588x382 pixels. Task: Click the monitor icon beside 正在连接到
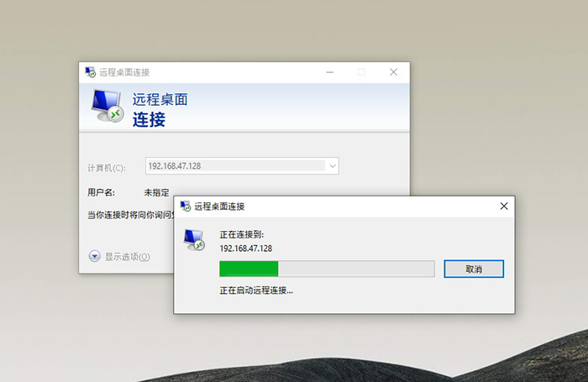click(x=194, y=240)
